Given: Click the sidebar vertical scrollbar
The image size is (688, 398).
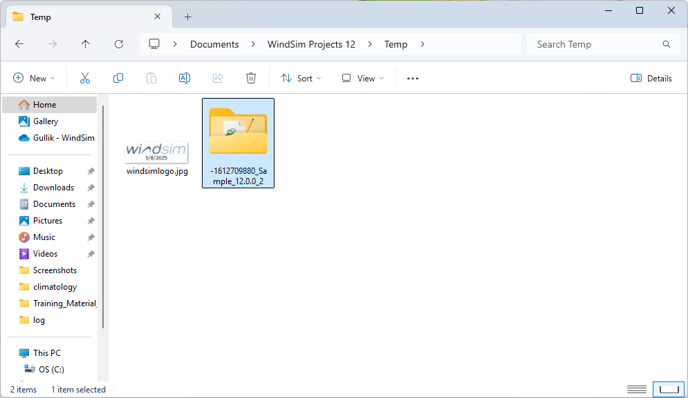Looking at the screenshot, I should [103, 217].
